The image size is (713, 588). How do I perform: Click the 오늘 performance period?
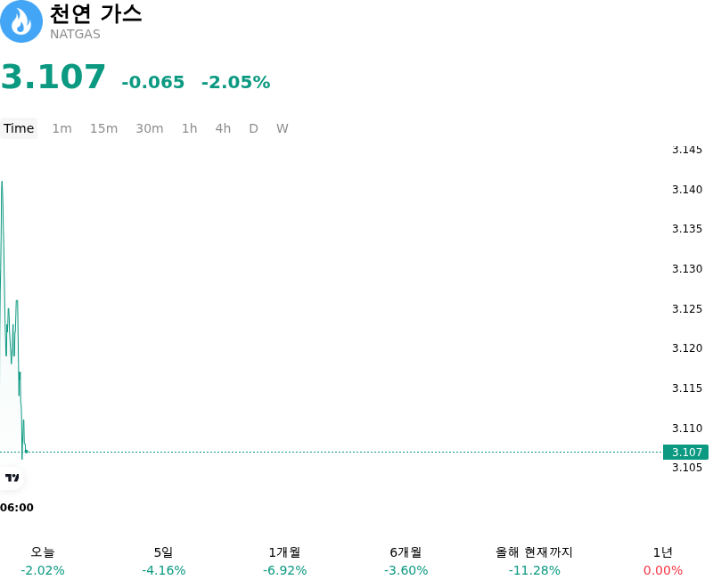click(43, 561)
